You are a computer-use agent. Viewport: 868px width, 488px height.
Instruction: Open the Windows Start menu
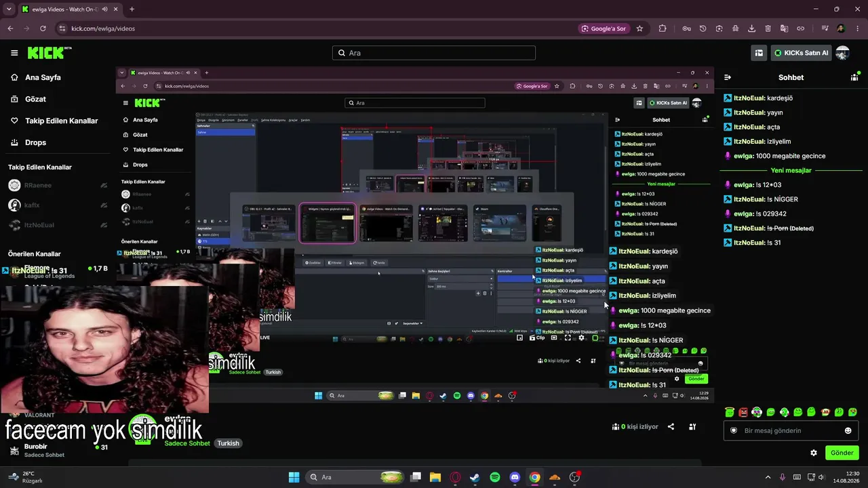coord(294,477)
